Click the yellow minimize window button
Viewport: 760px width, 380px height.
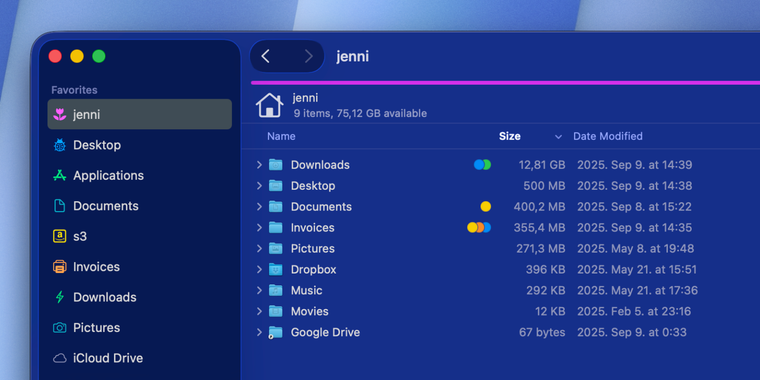77,56
